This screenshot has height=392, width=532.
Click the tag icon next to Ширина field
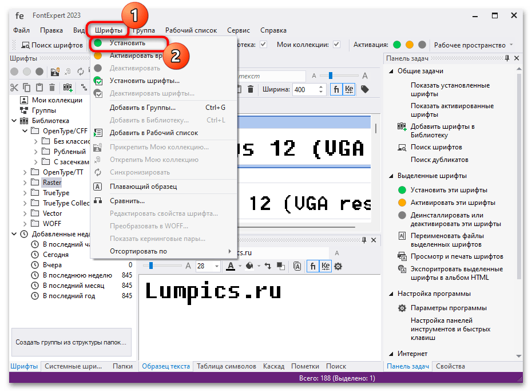coord(365,89)
